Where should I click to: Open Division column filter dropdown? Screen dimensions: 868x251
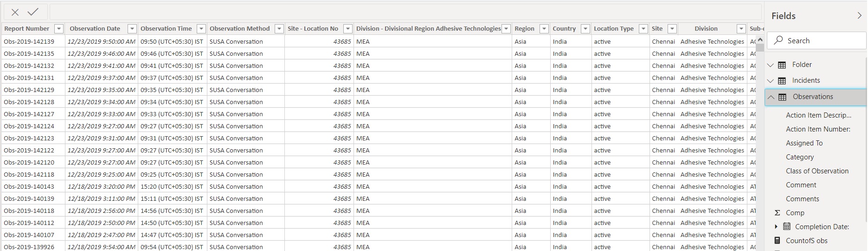(741, 29)
